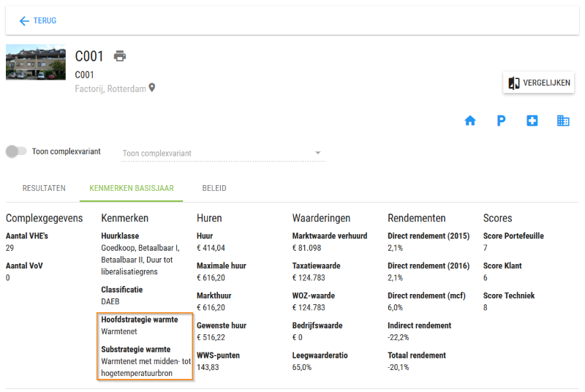Screen dimensions: 585x392
Task: Click the Factorij, Rotterdam address text
Action: pyautogui.click(x=110, y=88)
